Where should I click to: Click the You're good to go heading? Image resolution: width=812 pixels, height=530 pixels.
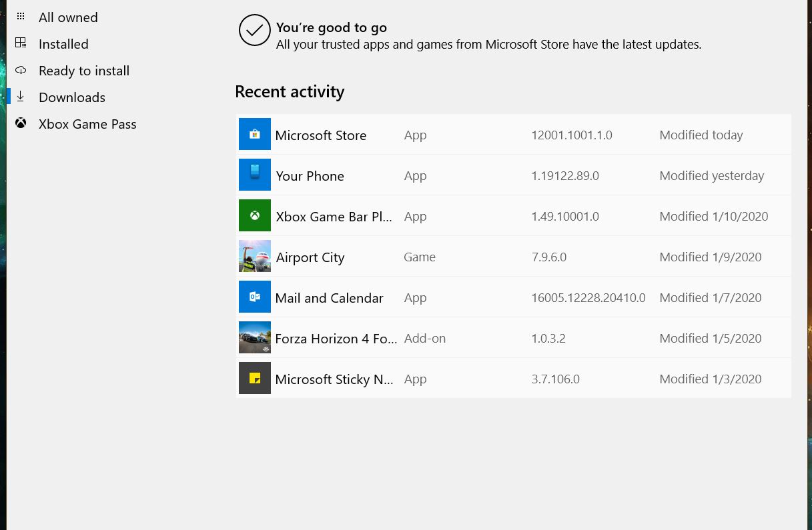tap(332, 28)
